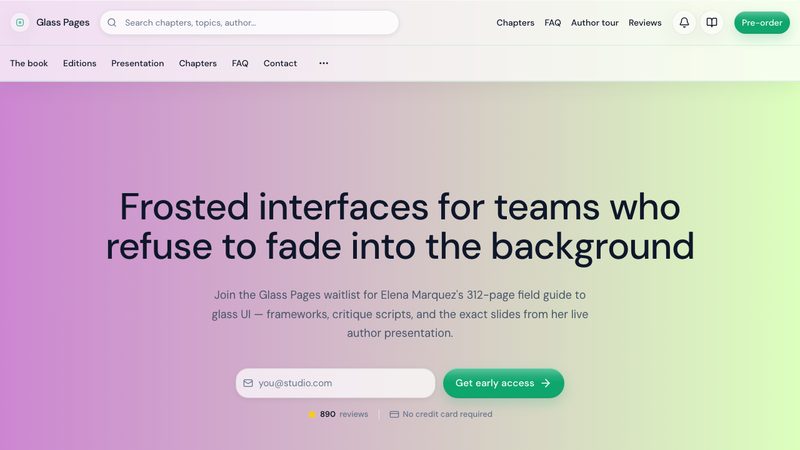Click the envelope icon in email field
The height and width of the screenshot is (450, 800).
click(x=248, y=383)
